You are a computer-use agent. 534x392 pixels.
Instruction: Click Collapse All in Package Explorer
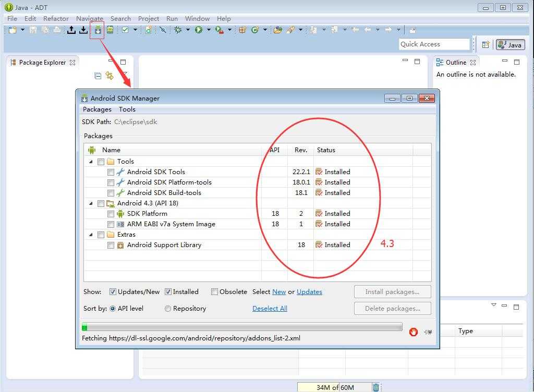point(98,76)
